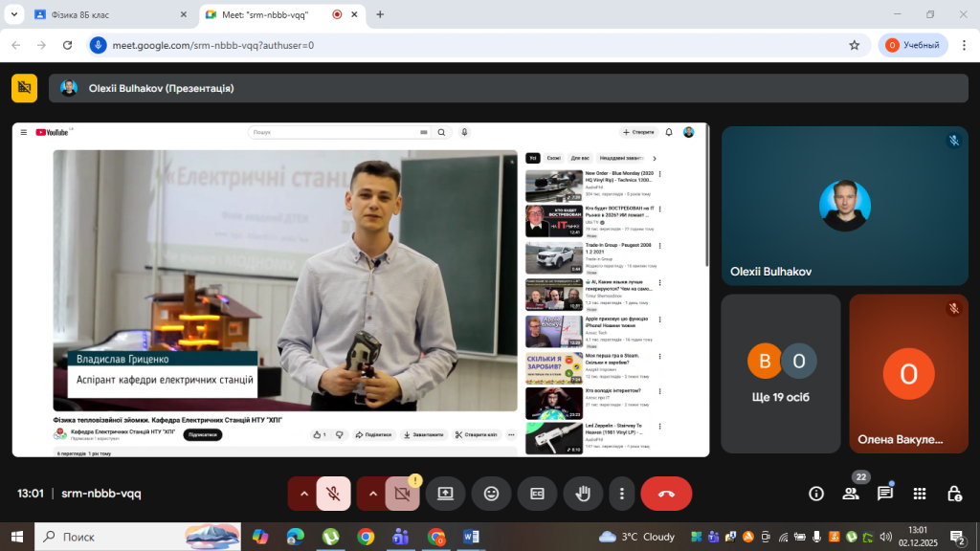Click the present screen icon
The width and height of the screenshot is (980, 551).
click(x=445, y=494)
